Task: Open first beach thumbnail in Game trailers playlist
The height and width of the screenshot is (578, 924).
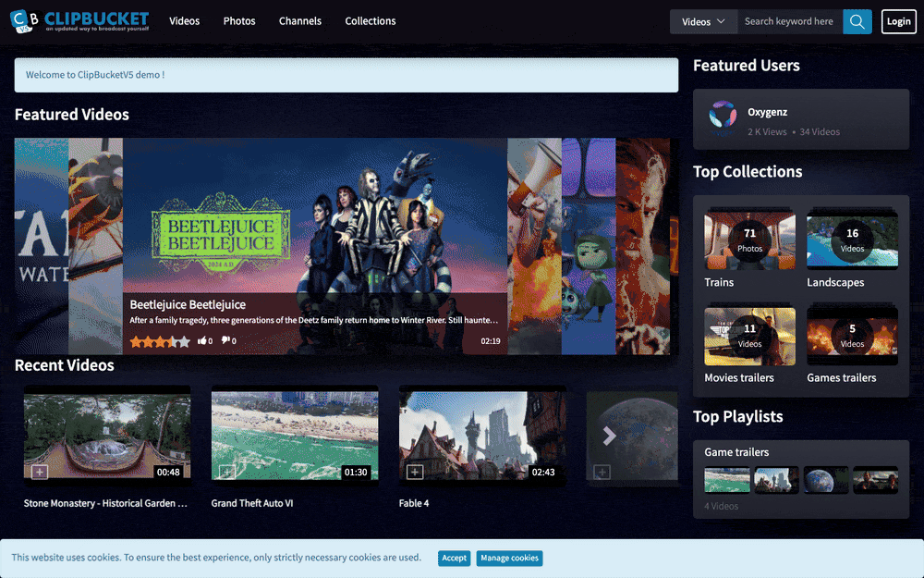Action: [727, 480]
